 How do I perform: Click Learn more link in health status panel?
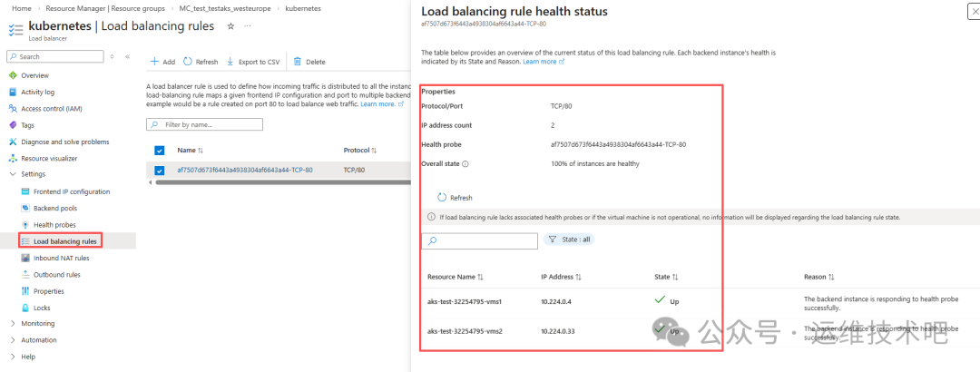click(x=544, y=62)
